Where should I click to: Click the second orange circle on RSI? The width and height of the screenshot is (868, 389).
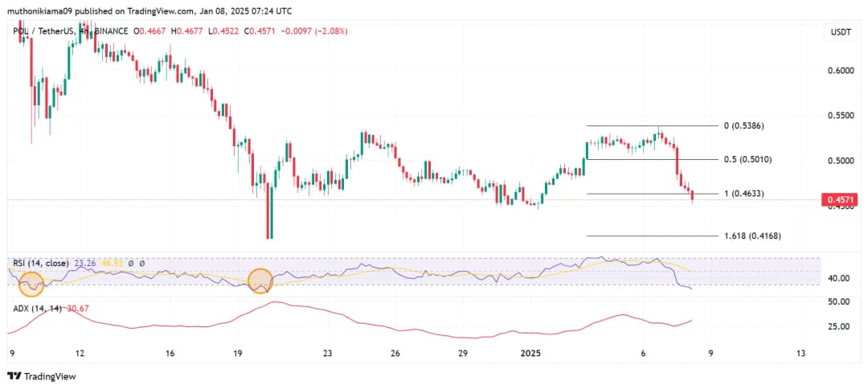click(261, 280)
